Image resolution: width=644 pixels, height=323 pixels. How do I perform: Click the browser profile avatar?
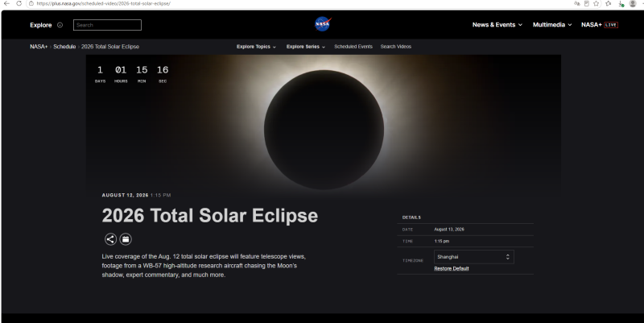633,3
